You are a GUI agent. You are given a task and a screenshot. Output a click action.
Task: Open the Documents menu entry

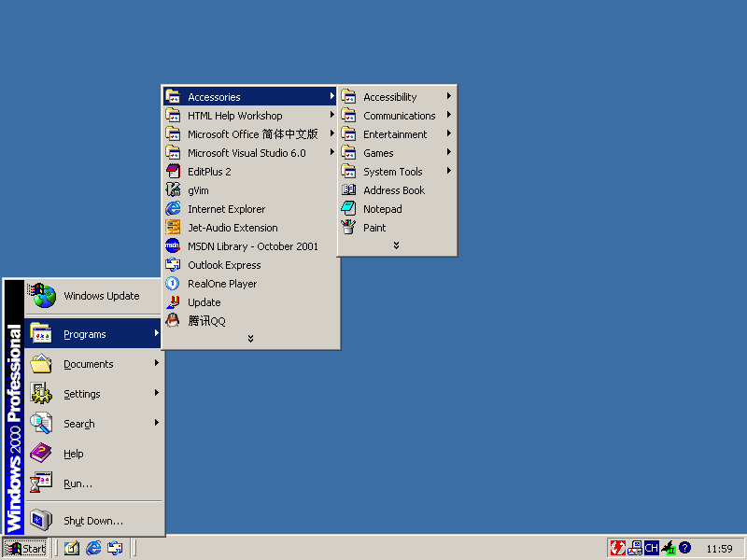92,364
